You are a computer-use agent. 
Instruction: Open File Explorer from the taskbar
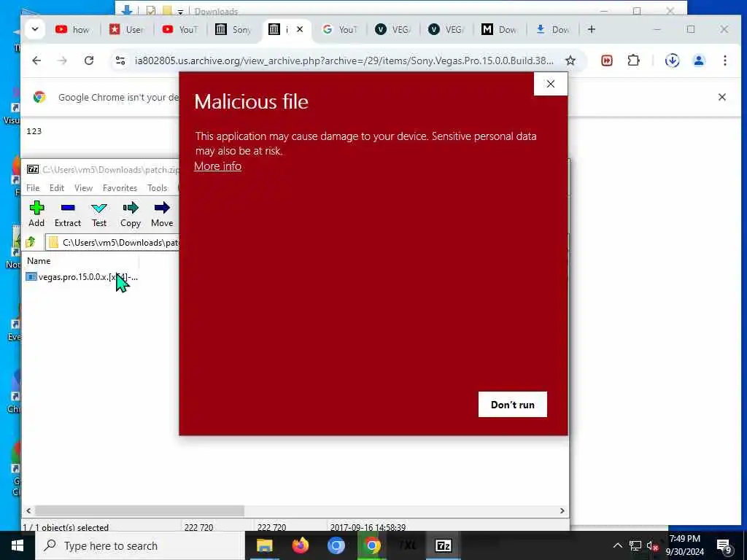(x=264, y=545)
